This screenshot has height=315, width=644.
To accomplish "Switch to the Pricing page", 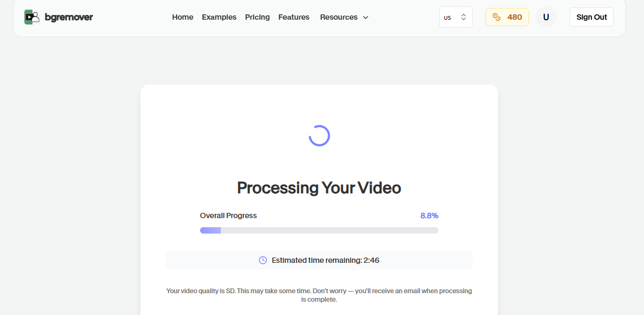I will pyautogui.click(x=257, y=17).
